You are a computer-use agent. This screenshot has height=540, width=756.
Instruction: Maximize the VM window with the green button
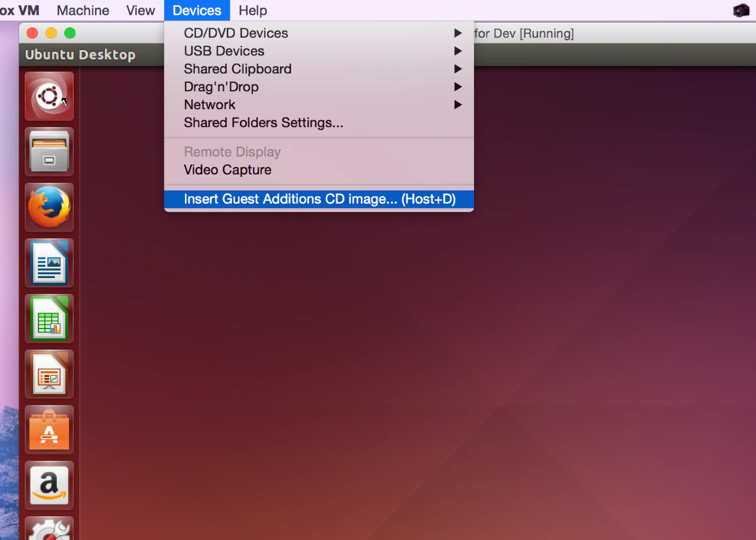70,33
